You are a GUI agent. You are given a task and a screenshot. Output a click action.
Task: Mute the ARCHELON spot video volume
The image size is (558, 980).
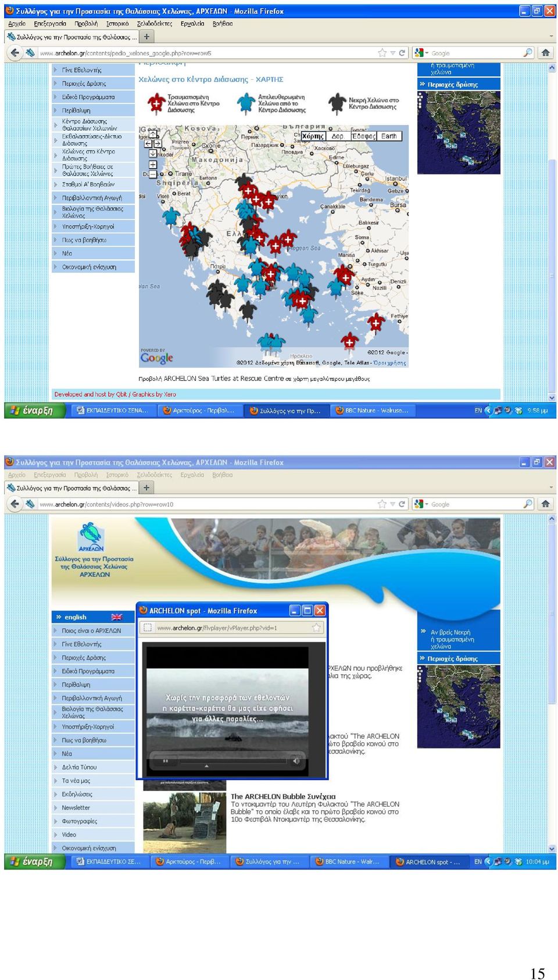pos(296,761)
